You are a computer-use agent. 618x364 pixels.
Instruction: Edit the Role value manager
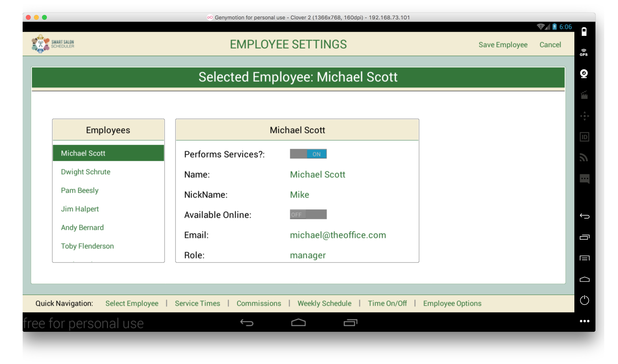tap(308, 255)
